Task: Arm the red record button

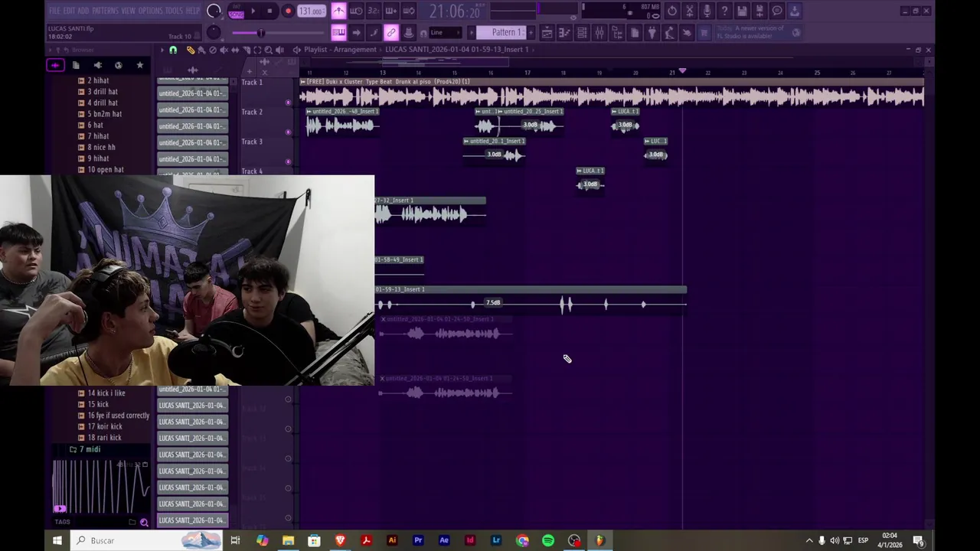Action: tap(288, 11)
